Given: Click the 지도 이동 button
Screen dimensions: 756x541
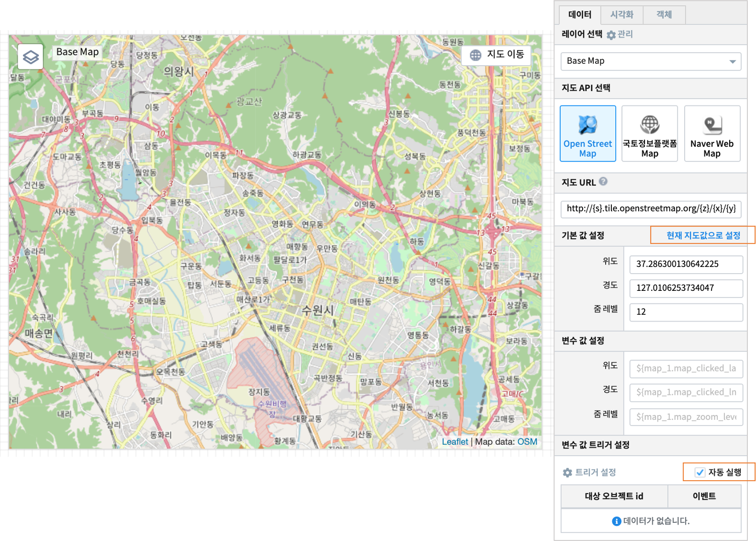Looking at the screenshot, I should [x=496, y=55].
